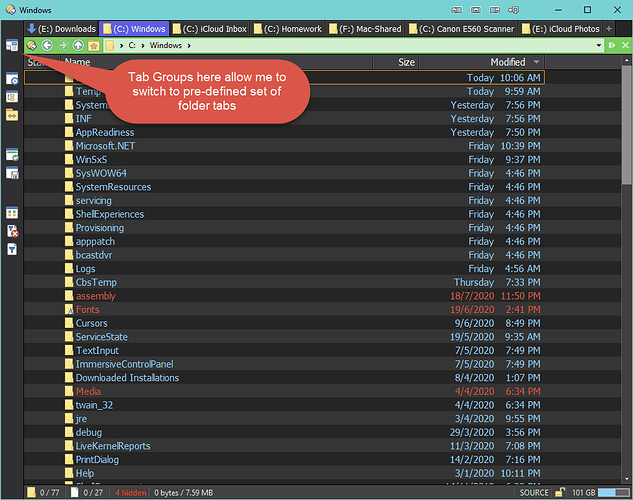Screen dimensions: 633x500
Task: Expand the chevron after Windows in breadcrumb
Action: [189, 46]
